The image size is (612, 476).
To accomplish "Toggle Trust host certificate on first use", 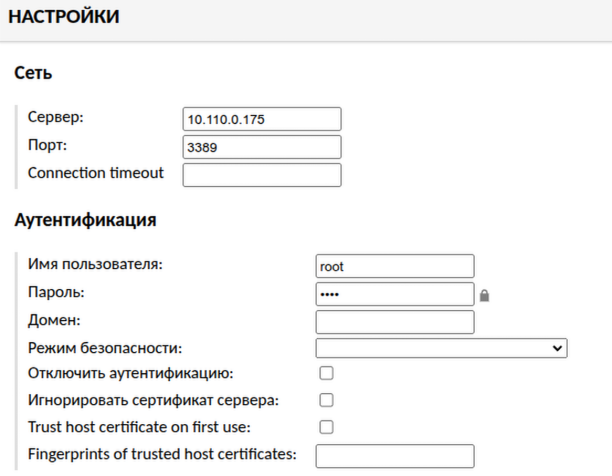I will (x=325, y=428).
